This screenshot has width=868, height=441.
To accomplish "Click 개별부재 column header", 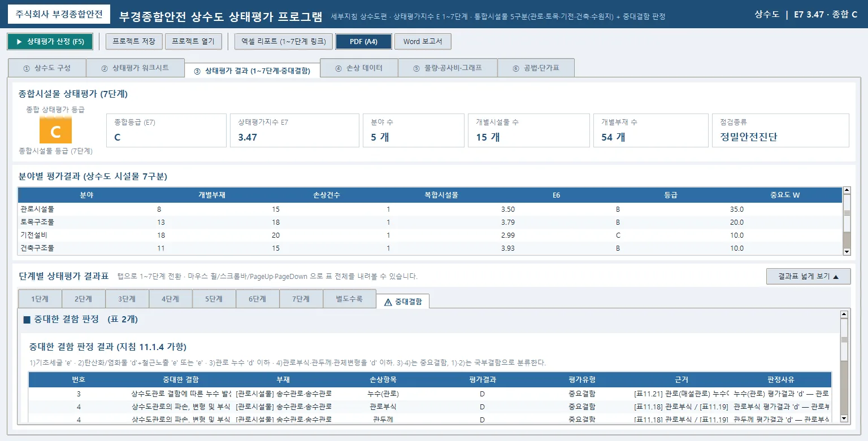I will point(212,195).
